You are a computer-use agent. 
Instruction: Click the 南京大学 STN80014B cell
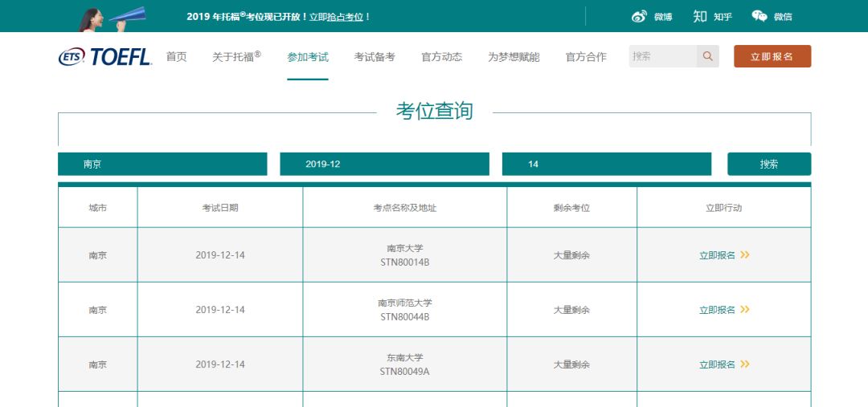click(x=404, y=255)
